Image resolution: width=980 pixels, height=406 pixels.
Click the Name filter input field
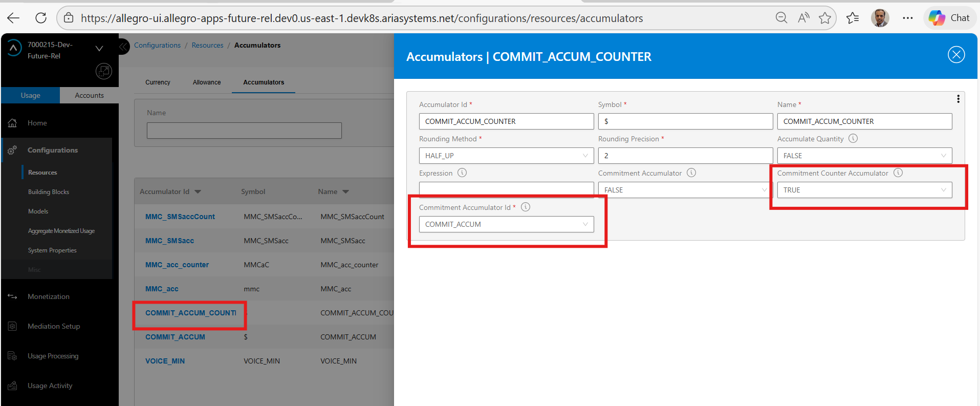[x=244, y=131]
